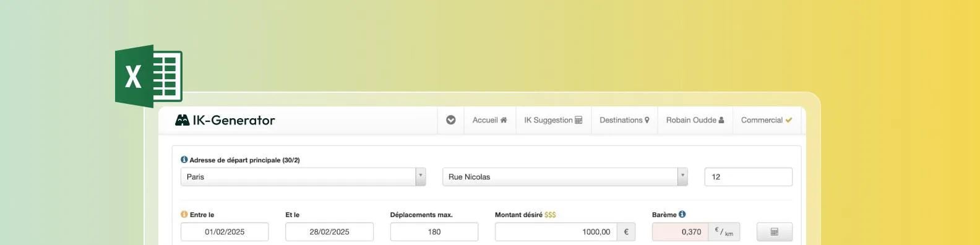Click the Entre le date field 01/02/2025
This screenshot has width=980, height=245.
pos(225,232)
